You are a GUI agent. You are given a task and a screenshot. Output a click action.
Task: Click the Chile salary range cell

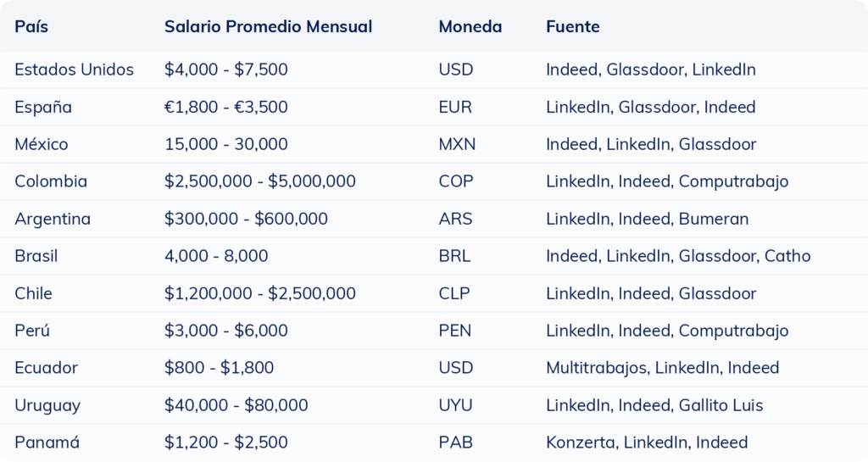259,293
